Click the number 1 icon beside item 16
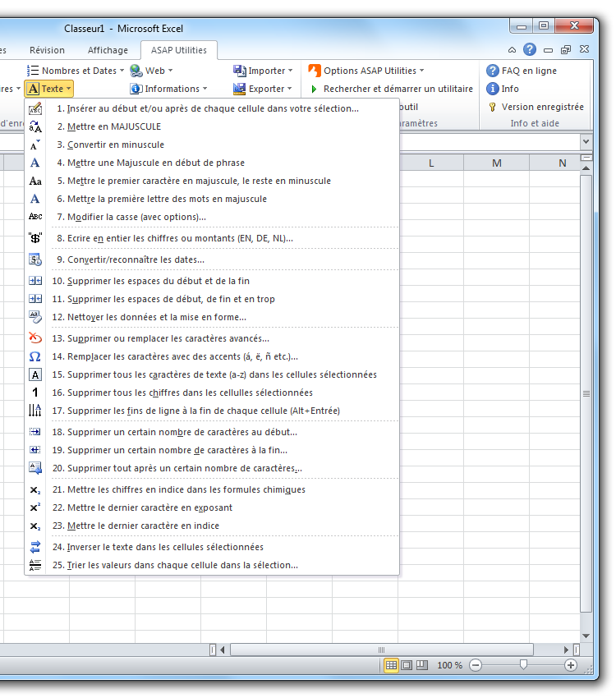Image resolution: width=616 pixels, height=698 pixels. (35, 393)
